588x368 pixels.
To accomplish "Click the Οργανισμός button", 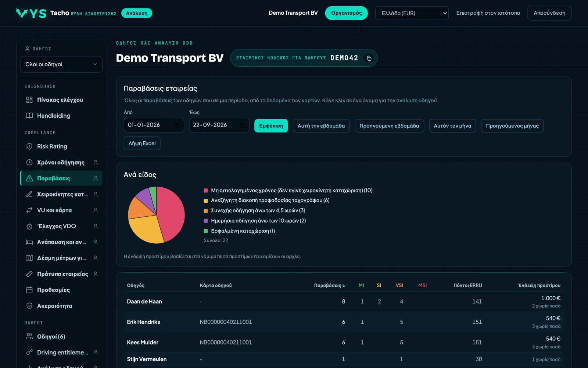I will pos(347,13).
